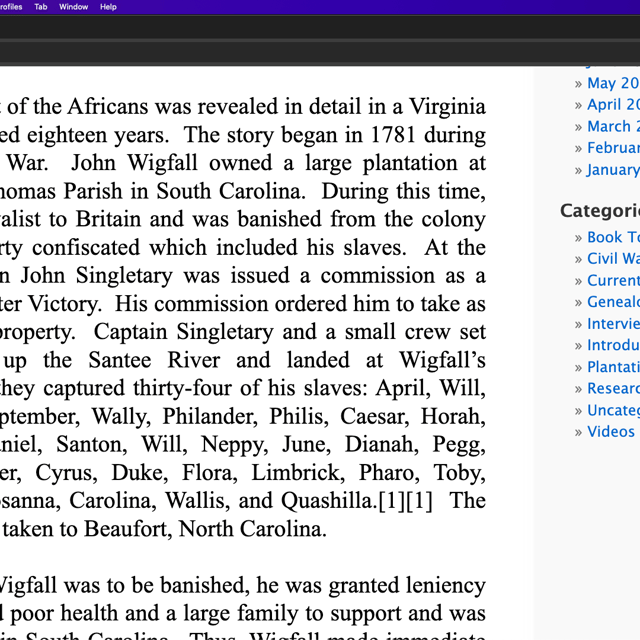
Task: Click the word 'Quashilla' in the article
Action: click(329, 501)
